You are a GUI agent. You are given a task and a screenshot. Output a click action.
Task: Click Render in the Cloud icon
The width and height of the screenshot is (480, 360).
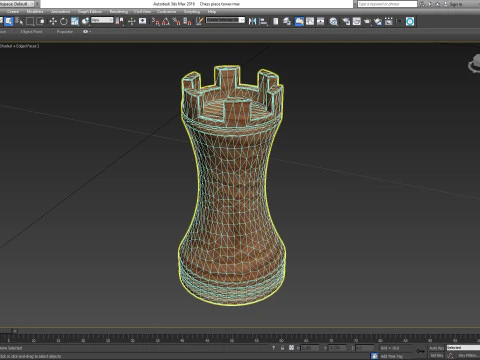[378, 21]
